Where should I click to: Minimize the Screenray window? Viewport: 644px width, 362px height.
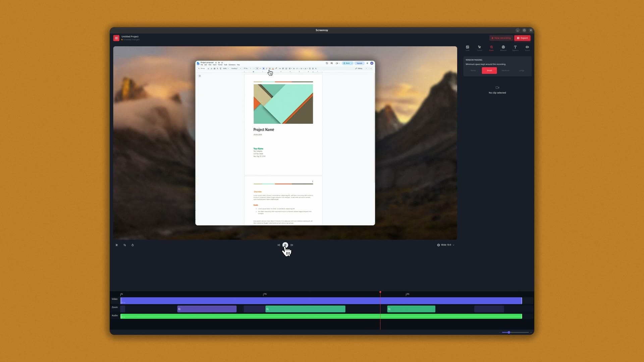tap(518, 30)
